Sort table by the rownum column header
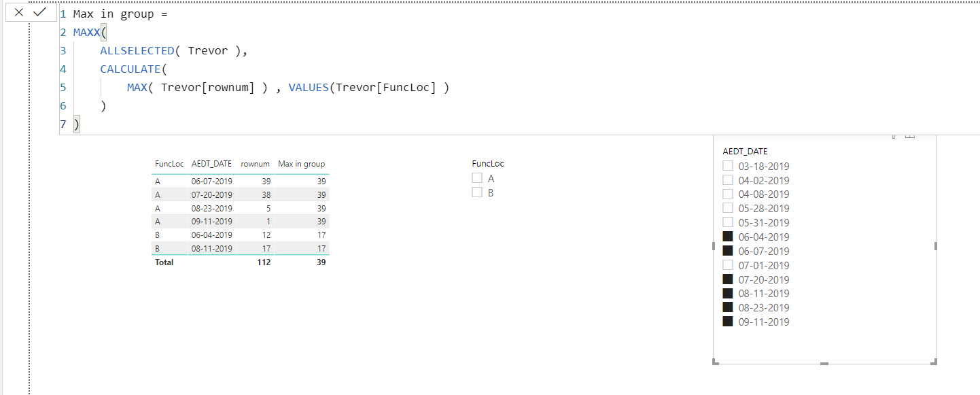The width and height of the screenshot is (980, 395). (x=256, y=164)
